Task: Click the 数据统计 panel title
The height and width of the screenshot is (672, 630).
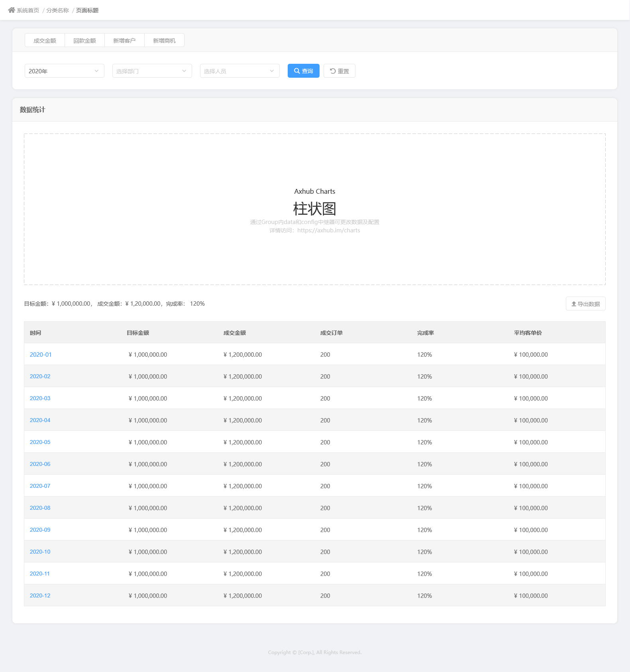Action: coord(33,110)
